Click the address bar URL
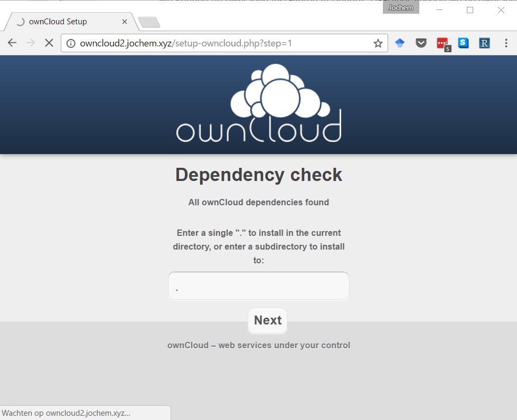The height and width of the screenshot is (420, 517). click(x=186, y=43)
